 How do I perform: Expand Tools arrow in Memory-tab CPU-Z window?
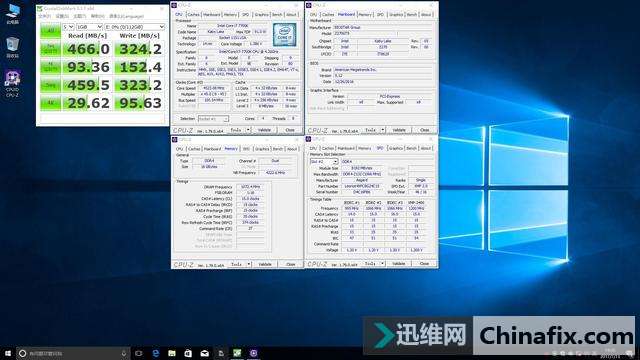point(249,264)
